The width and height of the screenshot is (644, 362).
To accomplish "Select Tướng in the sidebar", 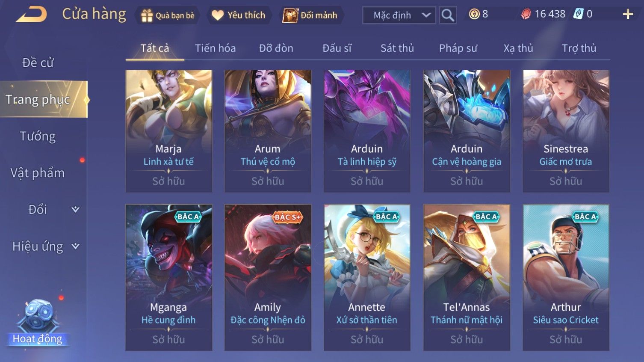I will click(x=38, y=136).
